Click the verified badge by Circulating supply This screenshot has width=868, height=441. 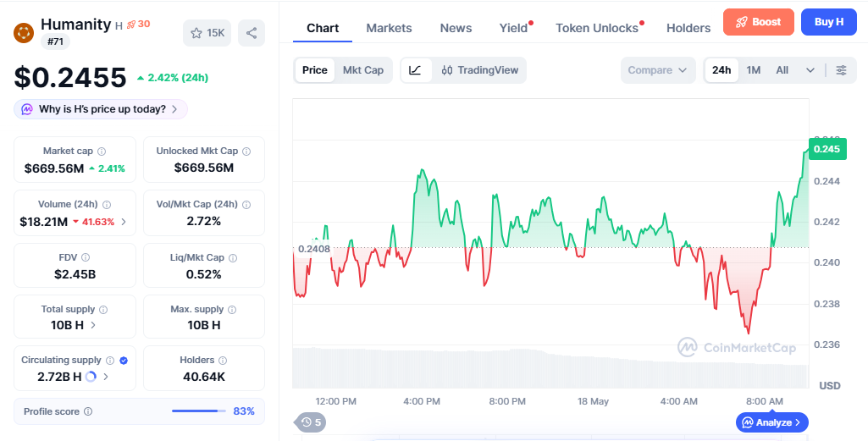pyautogui.click(x=124, y=361)
